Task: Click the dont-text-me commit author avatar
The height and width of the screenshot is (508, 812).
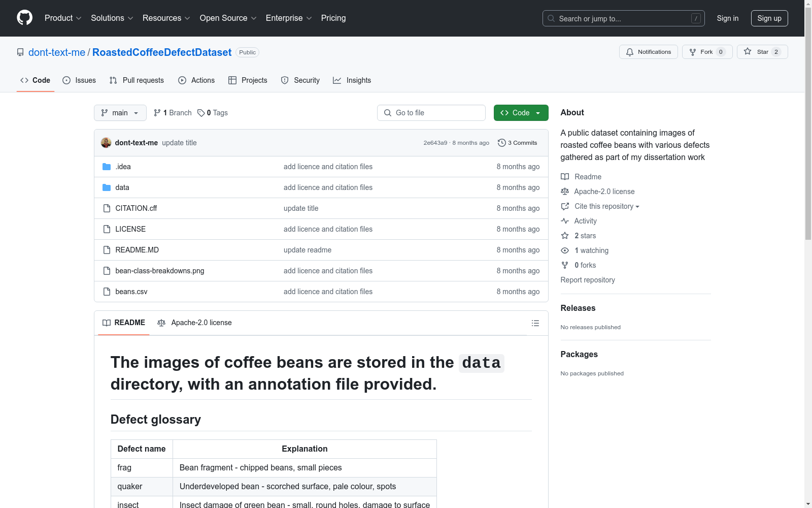Action: pyautogui.click(x=106, y=143)
